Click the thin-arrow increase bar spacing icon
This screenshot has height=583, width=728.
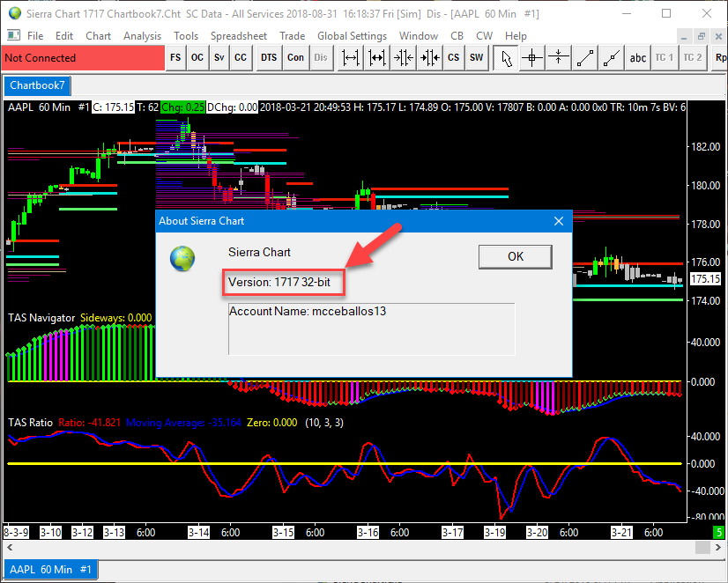[350, 58]
